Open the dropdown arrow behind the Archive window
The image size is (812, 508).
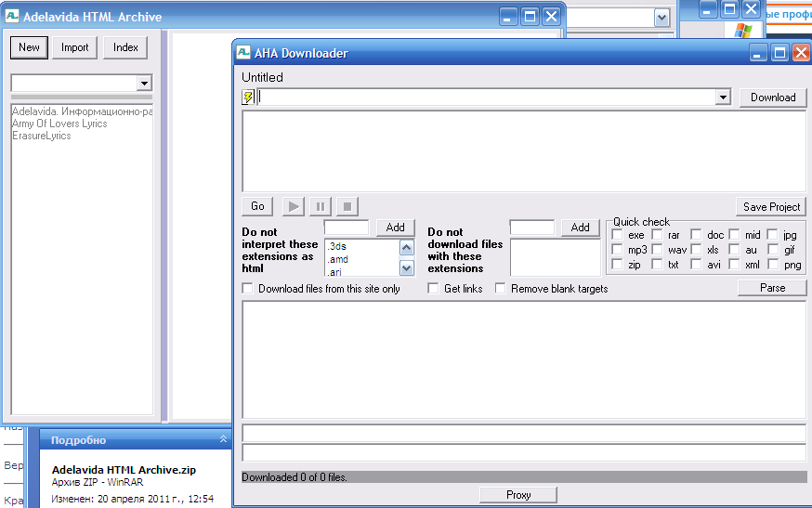coord(661,19)
